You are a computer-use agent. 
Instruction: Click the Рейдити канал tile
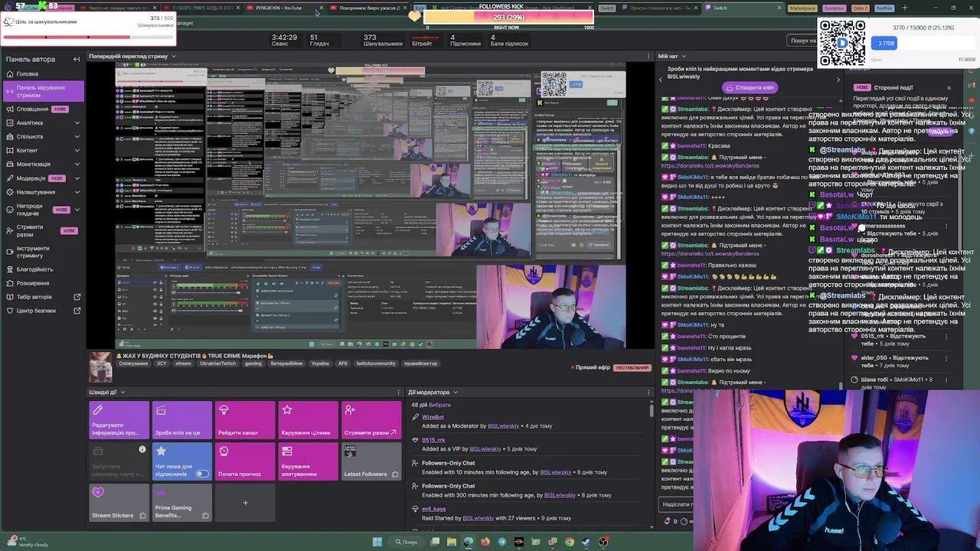(x=244, y=420)
